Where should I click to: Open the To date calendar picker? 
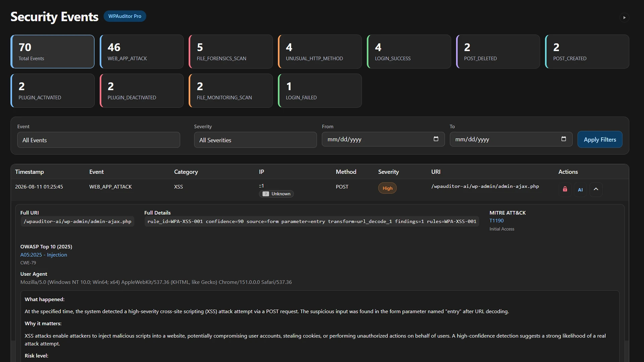click(x=563, y=139)
